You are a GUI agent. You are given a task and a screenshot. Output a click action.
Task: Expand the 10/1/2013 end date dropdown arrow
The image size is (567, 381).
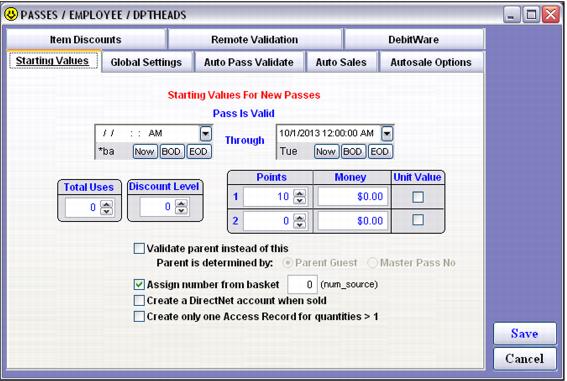(387, 134)
